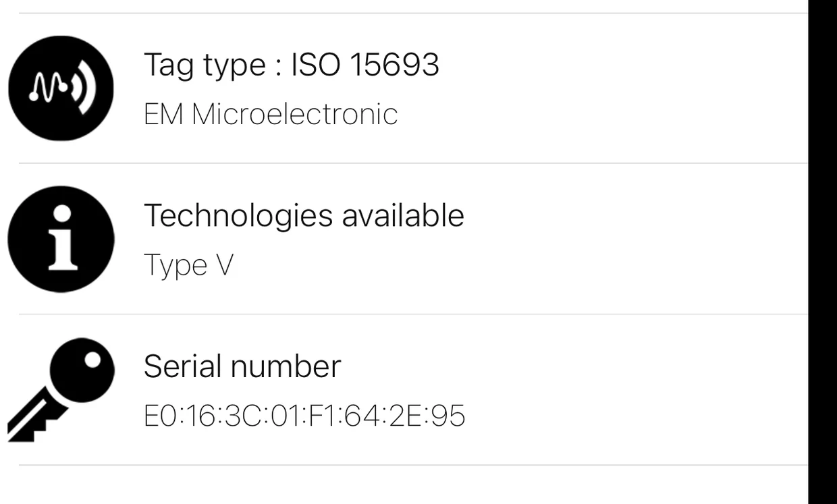The width and height of the screenshot is (837, 504).
Task: Click the curved signal arcs in the tag icon
Action: click(84, 89)
